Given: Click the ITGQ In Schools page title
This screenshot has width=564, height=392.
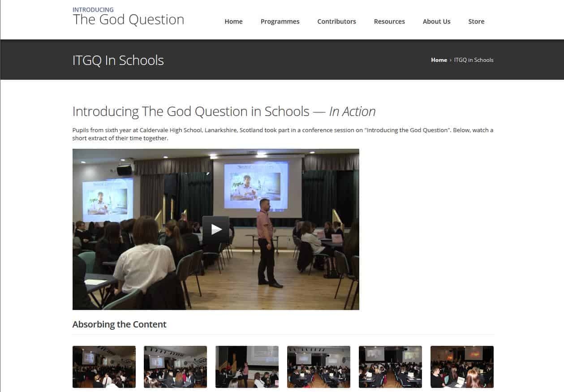Looking at the screenshot, I should coord(118,60).
